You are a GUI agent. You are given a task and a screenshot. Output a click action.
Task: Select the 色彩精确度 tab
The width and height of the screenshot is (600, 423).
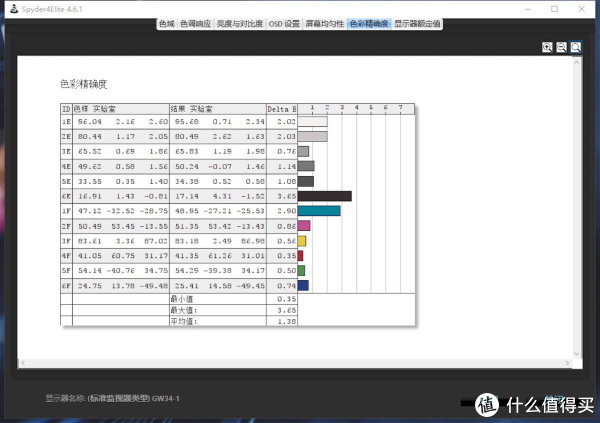click(x=369, y=24)
